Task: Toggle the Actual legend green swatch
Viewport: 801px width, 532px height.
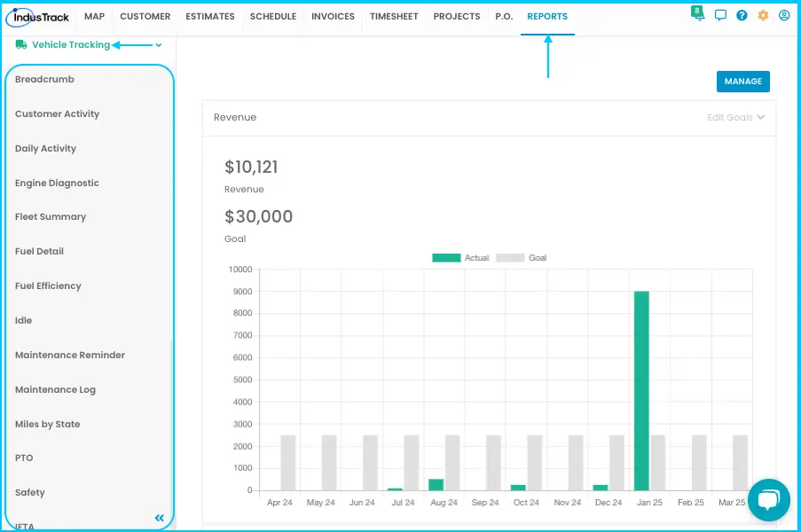Action: coord(446,258)
